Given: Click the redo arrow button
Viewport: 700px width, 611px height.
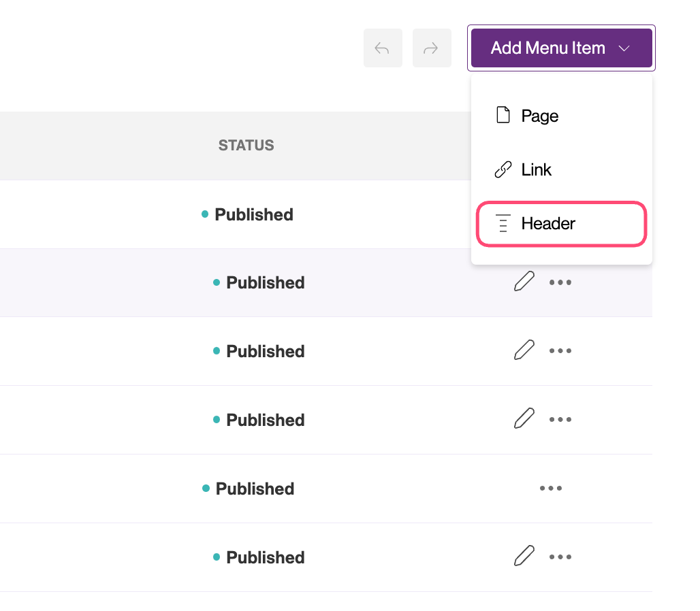Looking at the screenshot, I should 432,48.
